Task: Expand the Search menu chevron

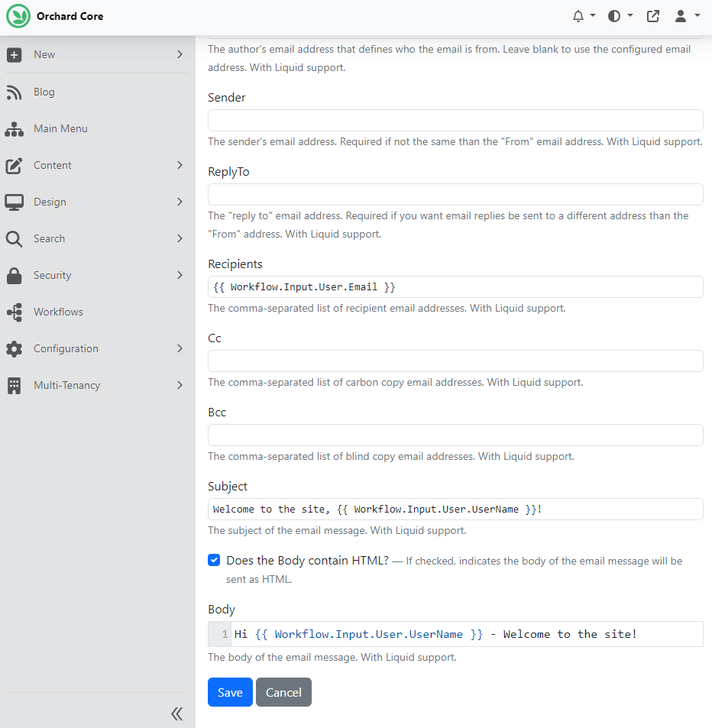Action: coord(180,238)
